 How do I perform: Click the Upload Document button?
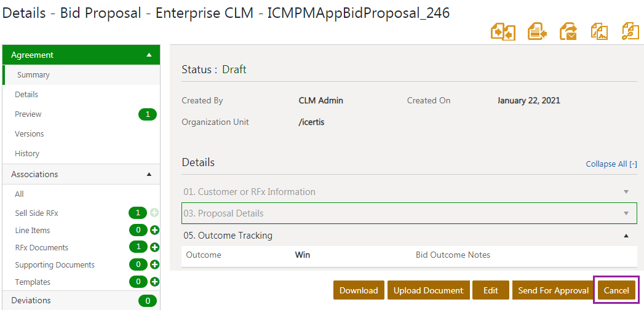pos(428,290)
